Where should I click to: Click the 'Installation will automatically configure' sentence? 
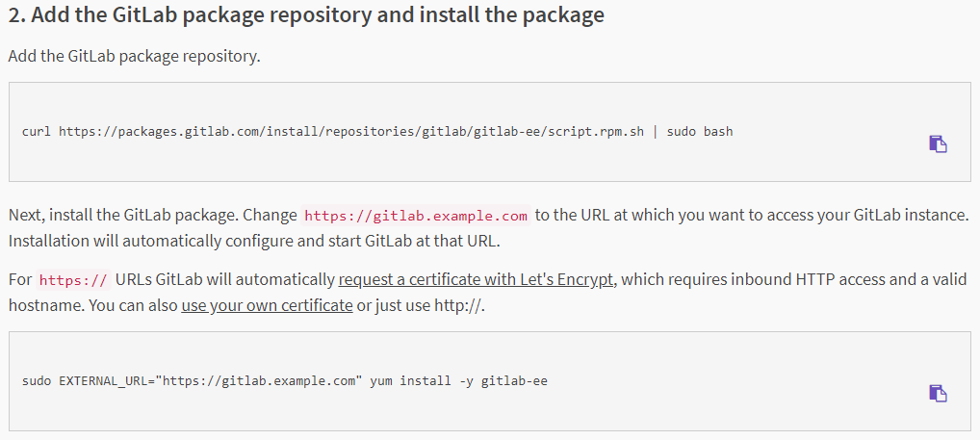click(x=193, y=239)
